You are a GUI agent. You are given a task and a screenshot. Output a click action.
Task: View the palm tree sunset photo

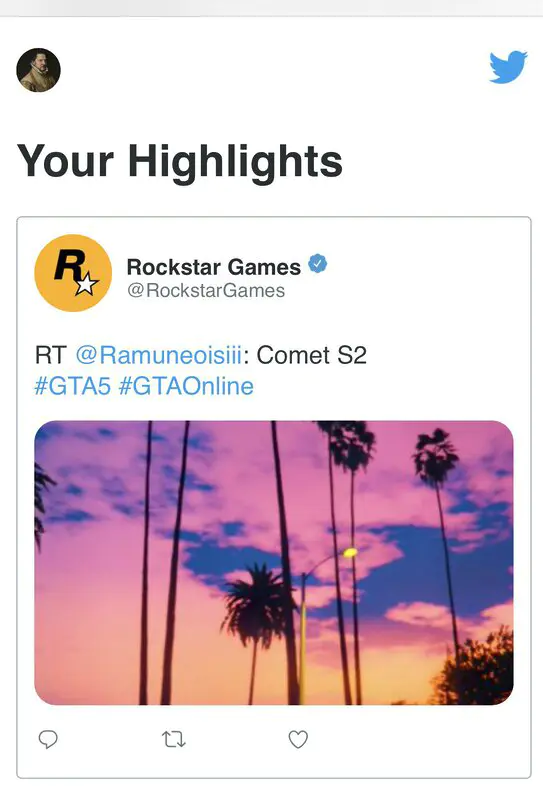pyautogui.click(x=274, y=563)
